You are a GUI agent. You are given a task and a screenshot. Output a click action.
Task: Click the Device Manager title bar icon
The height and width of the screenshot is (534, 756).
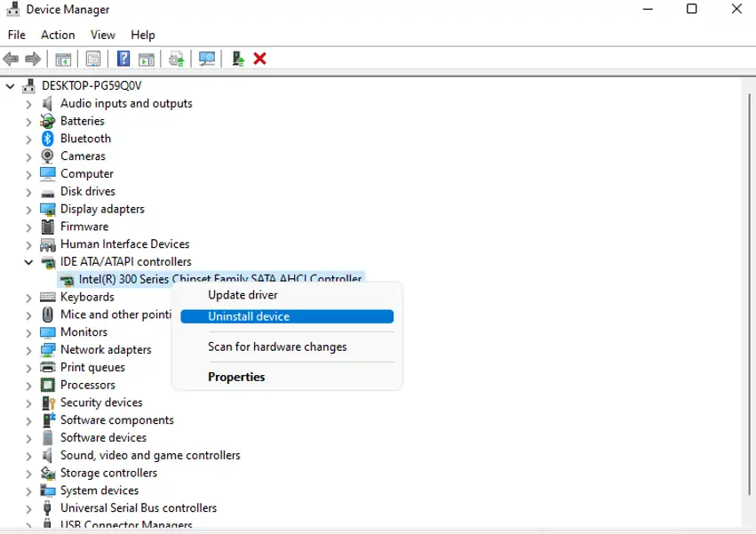pyautogui.click(x=13, y=9)
